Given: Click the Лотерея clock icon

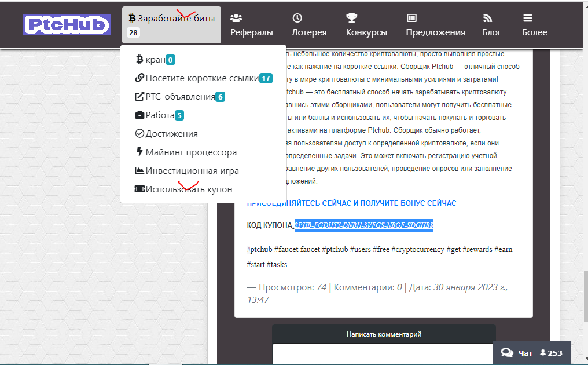Looking at the screenshot, I should 297,17.
